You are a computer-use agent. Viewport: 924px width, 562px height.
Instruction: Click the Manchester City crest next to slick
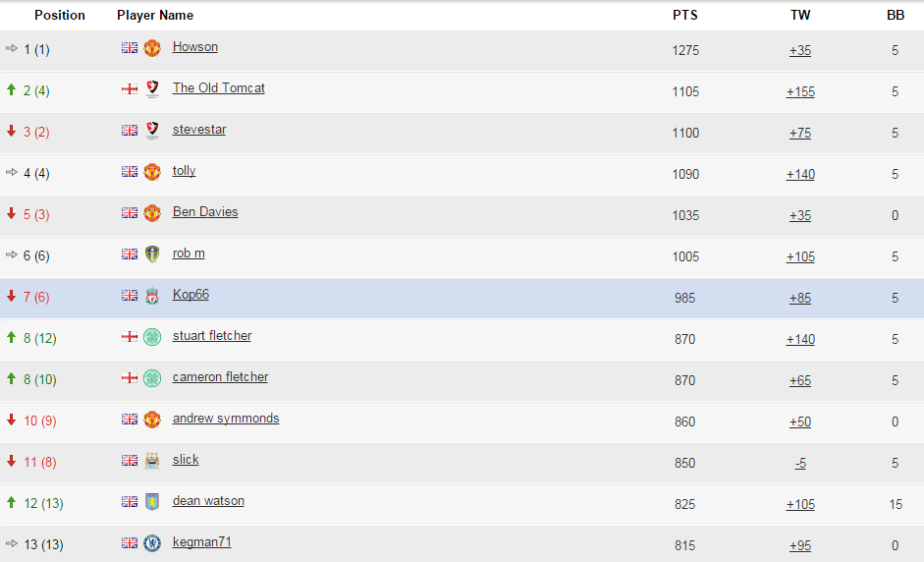pos(152,461)
